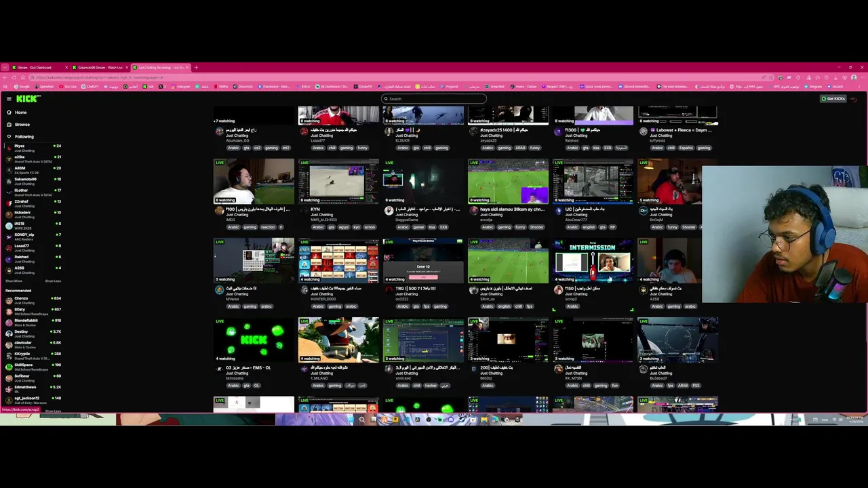Open Chenzo in Recommended list

[34, 300]
